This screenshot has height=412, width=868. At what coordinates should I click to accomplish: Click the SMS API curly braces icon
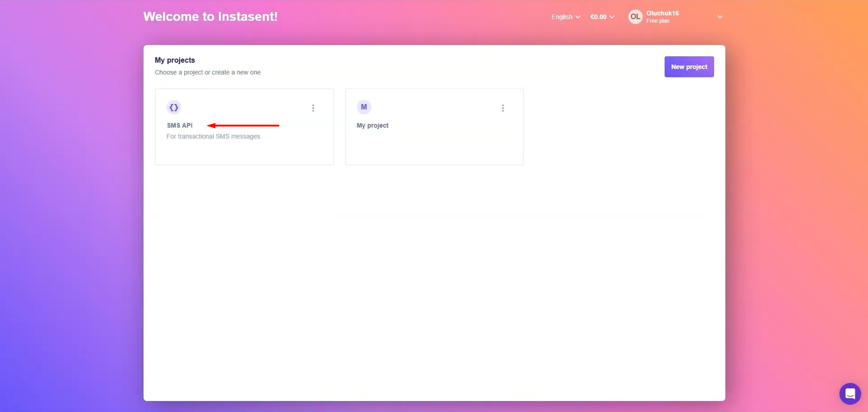click(174, 108)
